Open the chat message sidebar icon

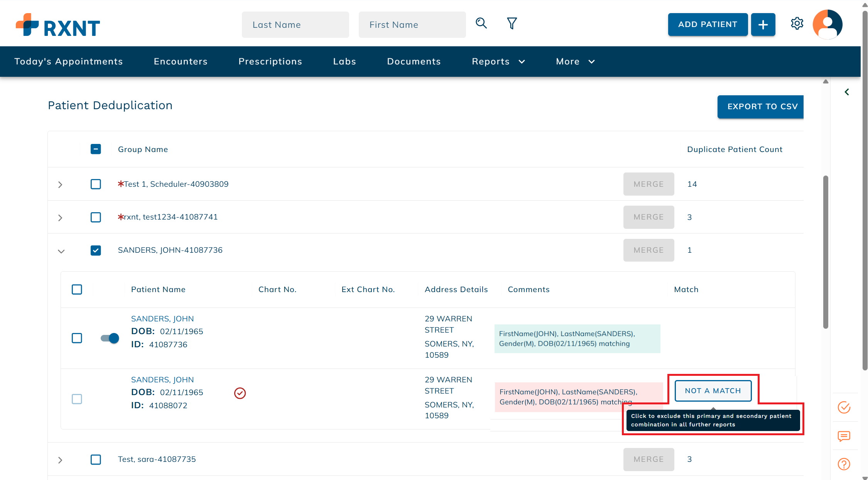coord(844,436)
